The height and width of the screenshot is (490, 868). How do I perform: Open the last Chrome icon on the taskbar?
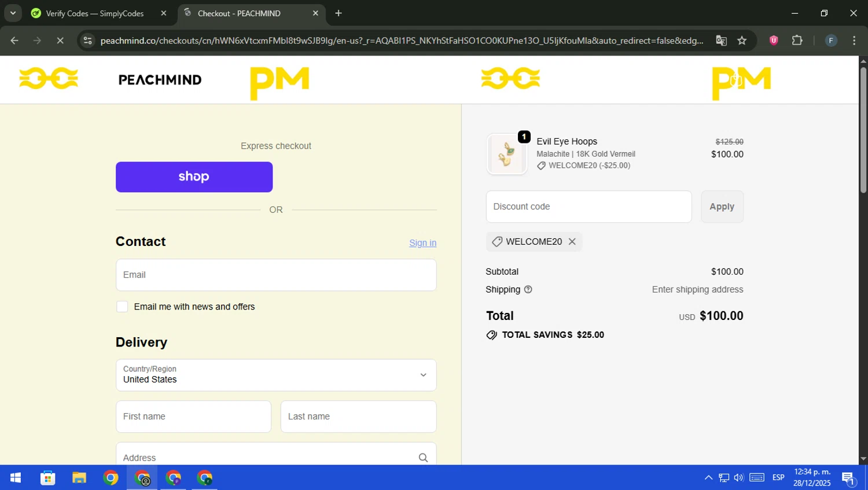tap(204, 478)
